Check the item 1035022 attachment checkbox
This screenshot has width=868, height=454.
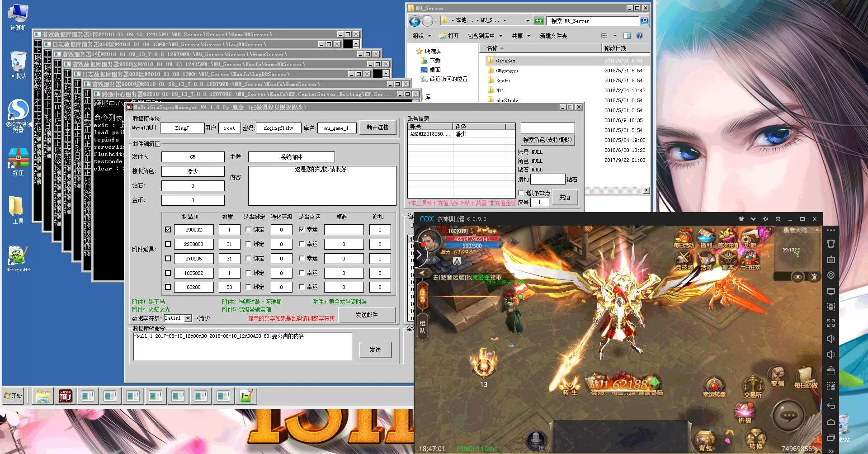tap(168, 273)
